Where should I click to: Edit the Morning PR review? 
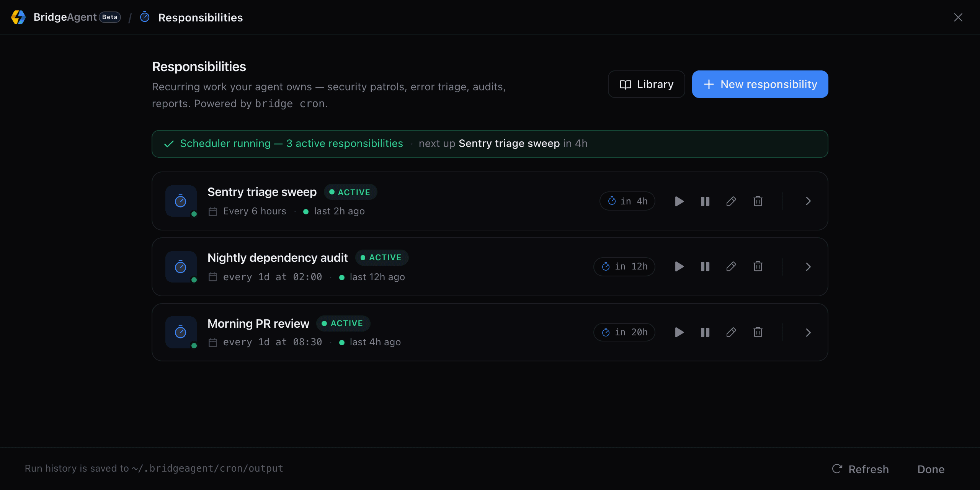click(x=731, y=332)
